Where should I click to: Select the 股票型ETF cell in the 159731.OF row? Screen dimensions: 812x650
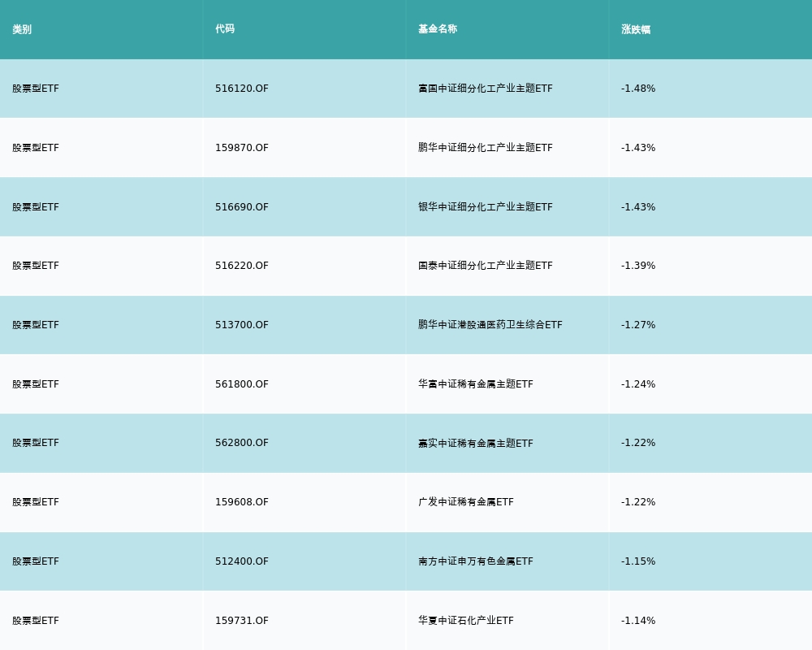pos(36,621)
